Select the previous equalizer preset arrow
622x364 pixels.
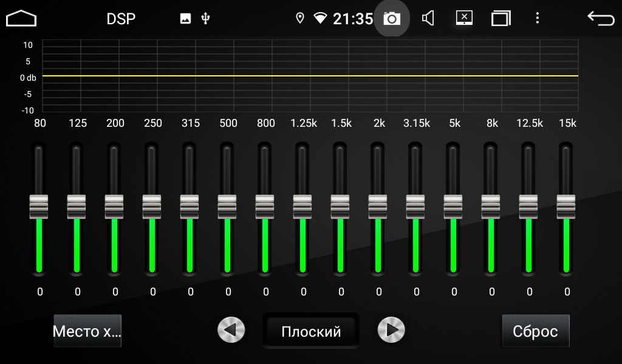click(x=231, y=331)
